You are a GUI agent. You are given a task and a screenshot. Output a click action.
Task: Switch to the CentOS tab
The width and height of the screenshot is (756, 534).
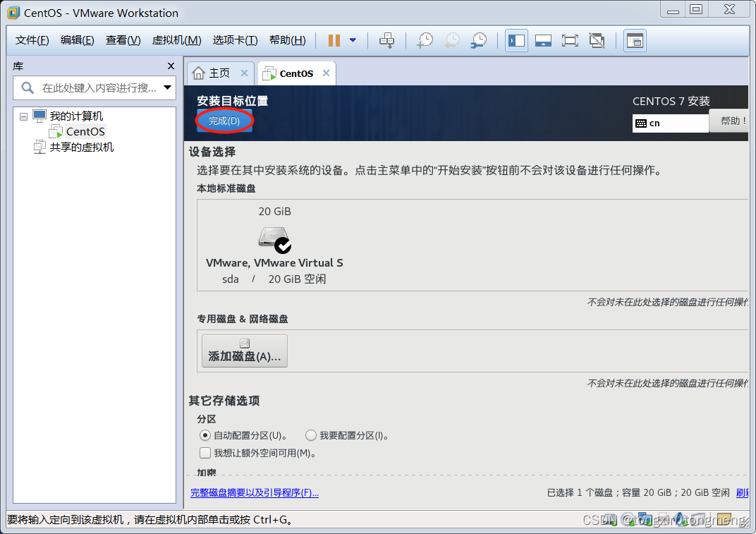[x=296, y=73]
